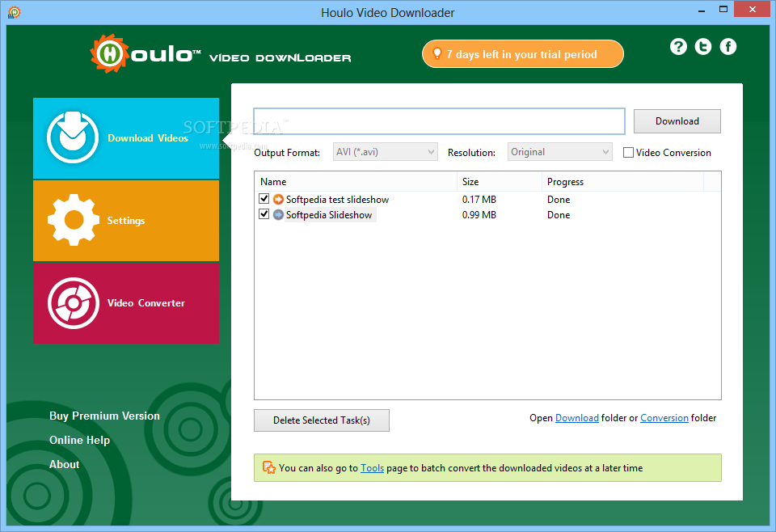
Task: Open the Twitter icon in header
Action: 703,47
